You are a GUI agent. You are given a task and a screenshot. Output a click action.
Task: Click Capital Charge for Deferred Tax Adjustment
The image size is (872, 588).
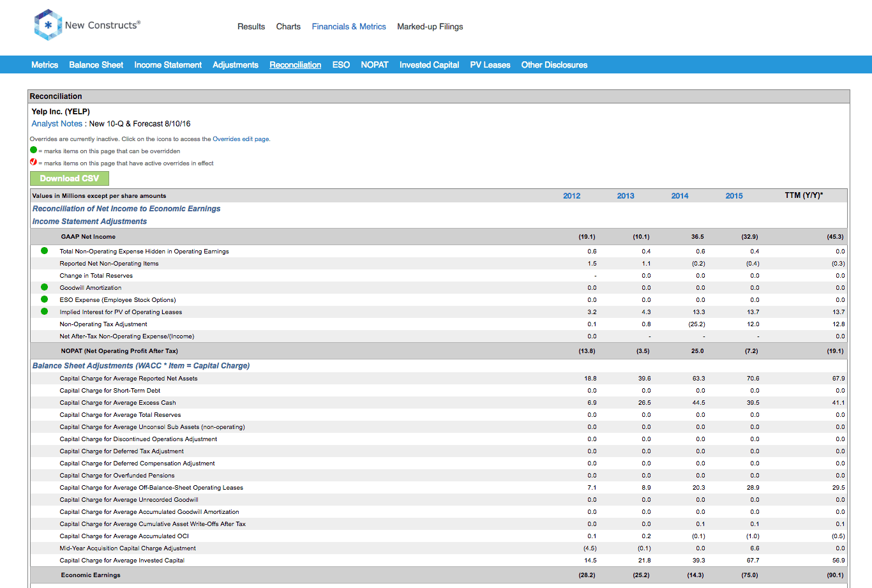121,451
